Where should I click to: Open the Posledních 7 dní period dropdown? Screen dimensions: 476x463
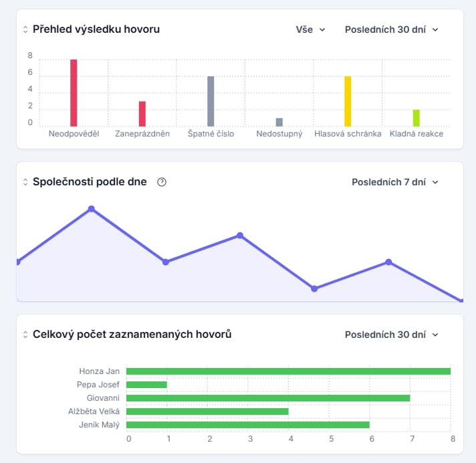(395, 182)
